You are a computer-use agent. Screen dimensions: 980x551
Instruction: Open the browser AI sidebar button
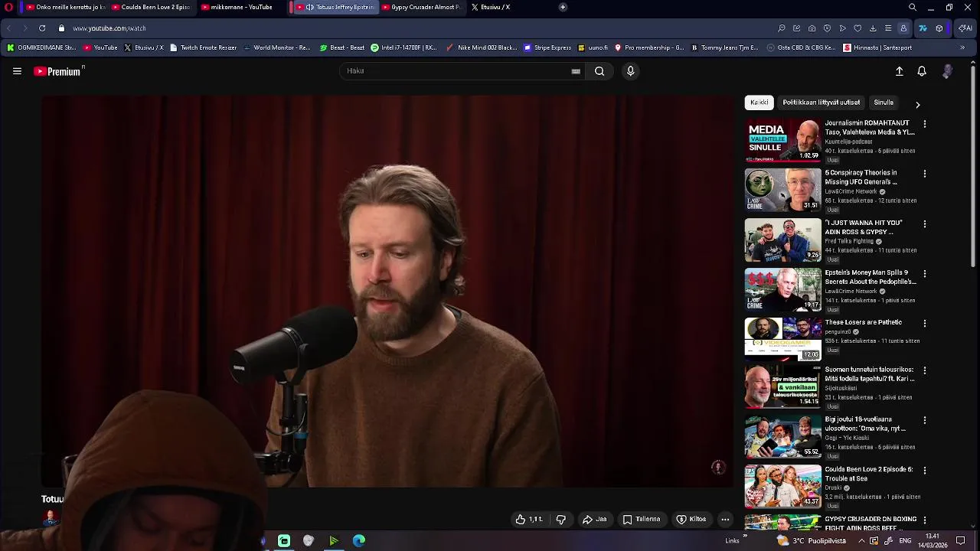click(965, 28)
